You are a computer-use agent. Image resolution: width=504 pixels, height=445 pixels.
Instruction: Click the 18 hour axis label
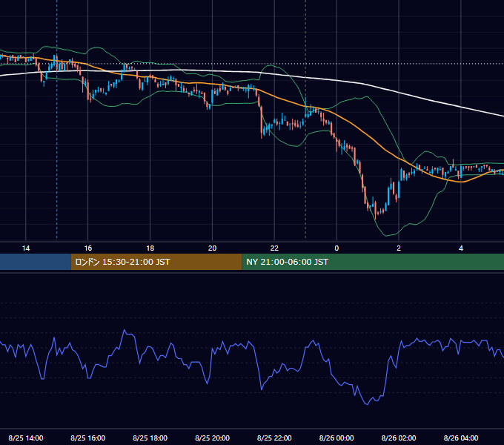[x=150, y=248]
